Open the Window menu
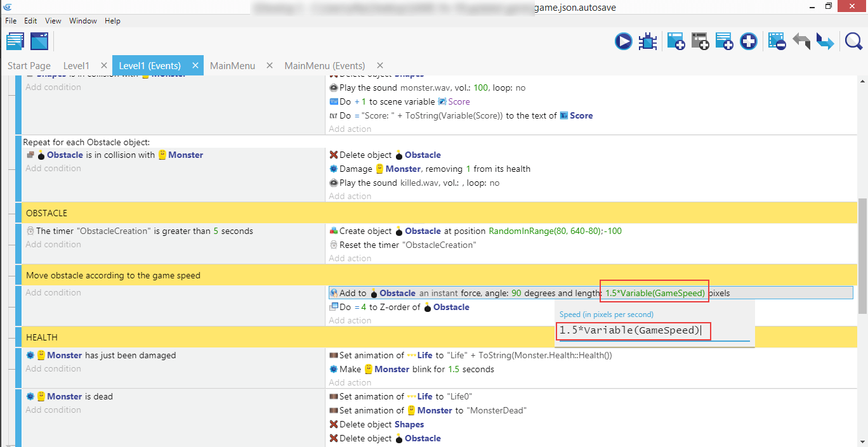This screenshot has height=447, width=868. click(x=82, y=21)
